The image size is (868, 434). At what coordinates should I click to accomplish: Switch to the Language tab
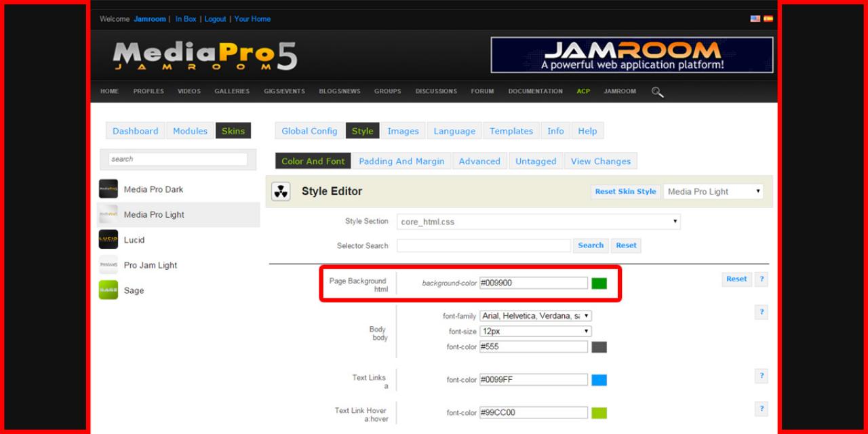click(454, 131)
